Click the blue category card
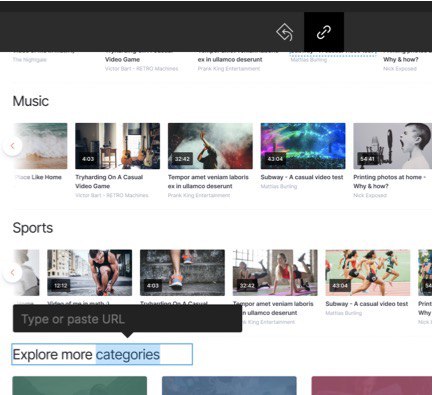The height and width of the screenshot is (395, 433). (x=229, y=386)
